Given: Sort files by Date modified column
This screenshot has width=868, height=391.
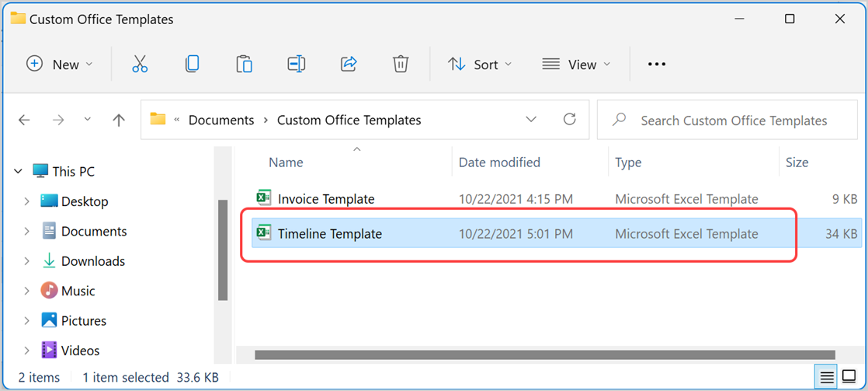Looking at the screenshot, I should pyautogui.click(x=499, y=162).
